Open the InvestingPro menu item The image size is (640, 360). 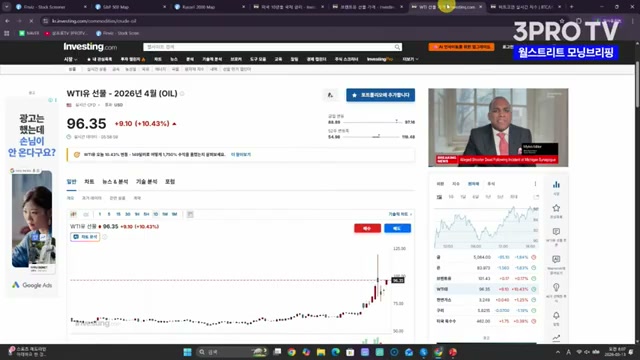tap(380, 59)
